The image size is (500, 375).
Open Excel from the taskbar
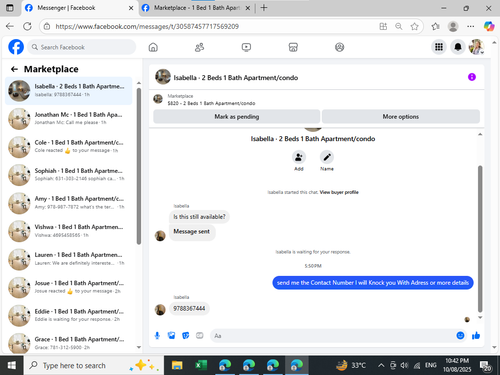point(201,365)
